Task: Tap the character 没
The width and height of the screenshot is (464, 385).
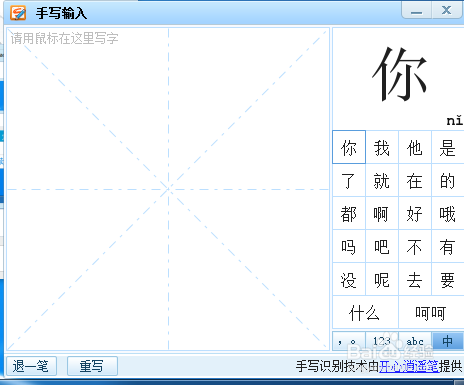Action: [x=349, y=279]
